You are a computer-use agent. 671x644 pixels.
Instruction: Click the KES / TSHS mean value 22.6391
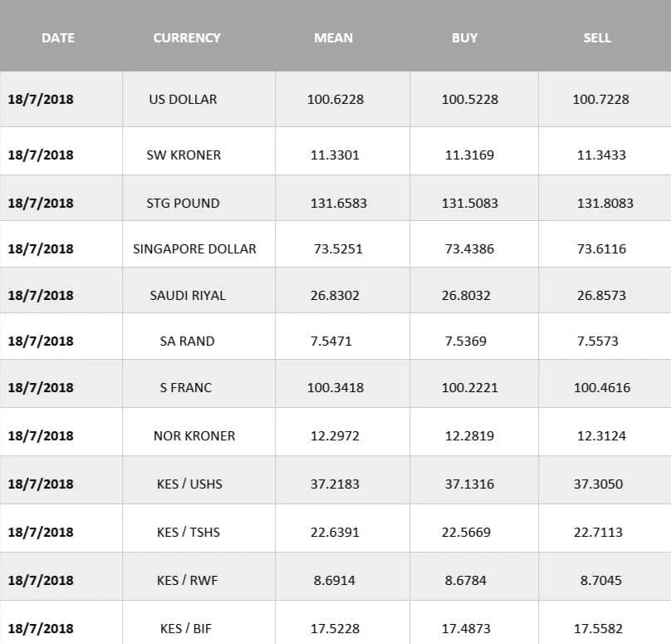pyautogui.click(x=335, y=533)
